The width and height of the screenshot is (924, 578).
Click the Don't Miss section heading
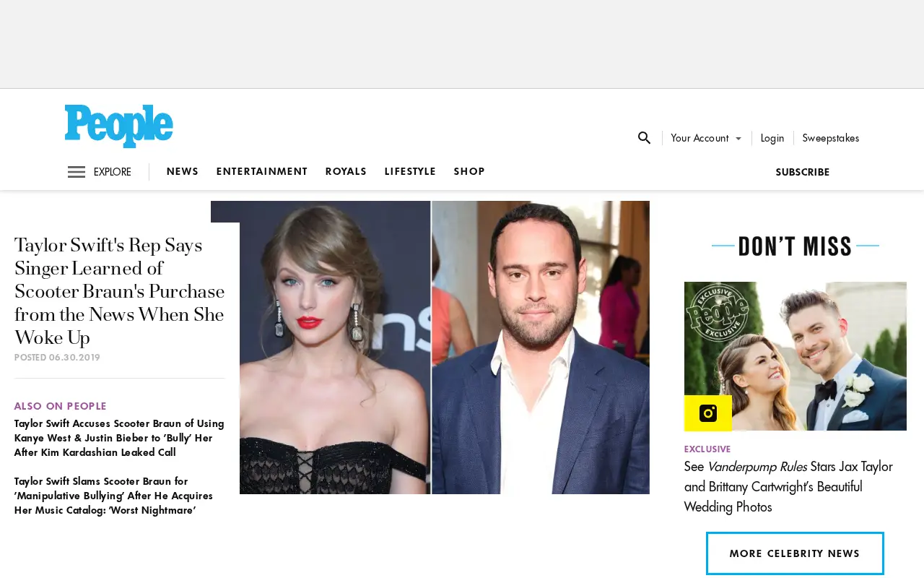(x=796, y=246)
